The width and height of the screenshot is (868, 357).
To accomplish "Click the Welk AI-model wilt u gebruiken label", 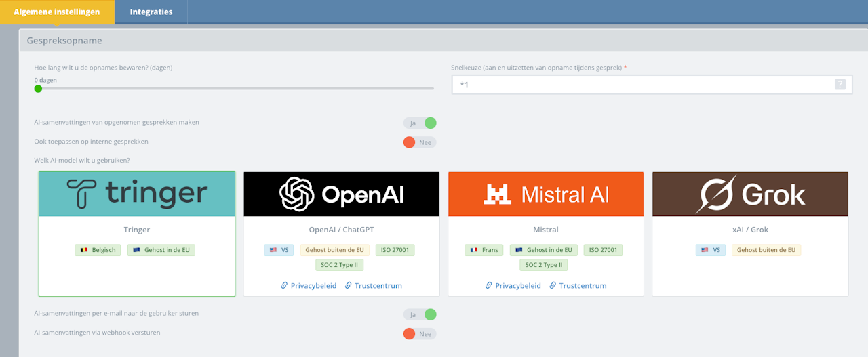I will 82,161.
